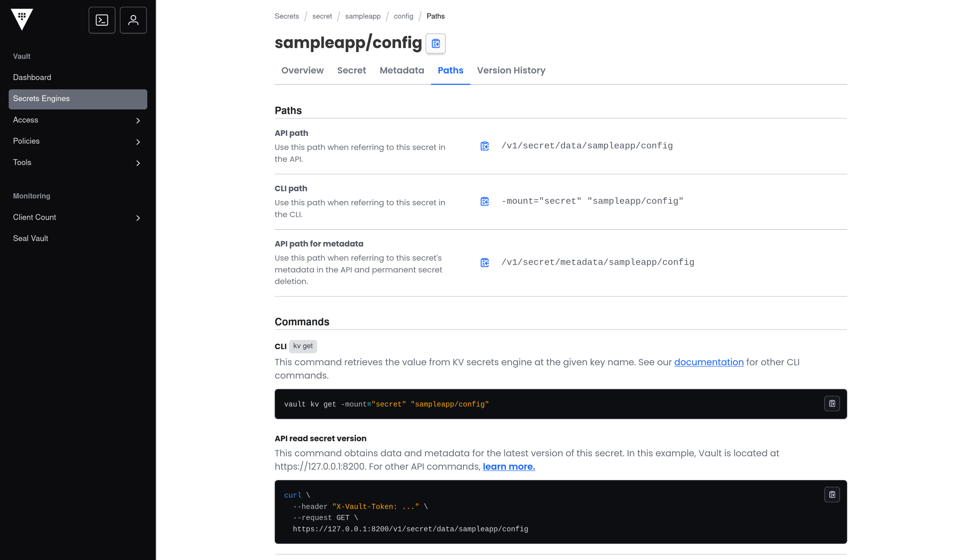
Task: Open the user profile menu icon
Action: (x=133, y=20)
